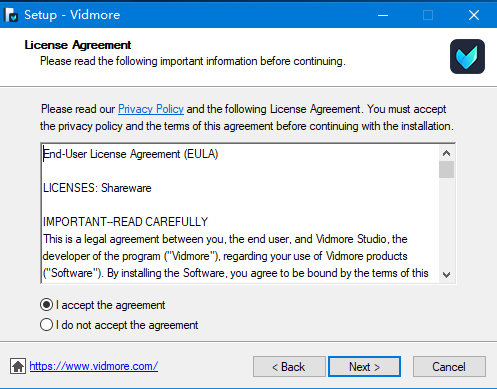
Task: Click the home icon beside the website URL
Action: tap(18, 366)
